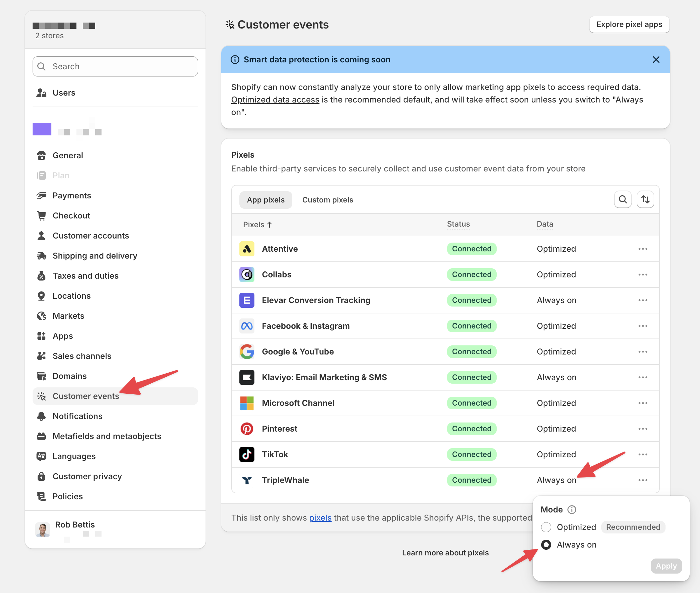Open the three-dot menu for Attentive
This screenshot has width=700, height=593.
click(x=643, y=249)
